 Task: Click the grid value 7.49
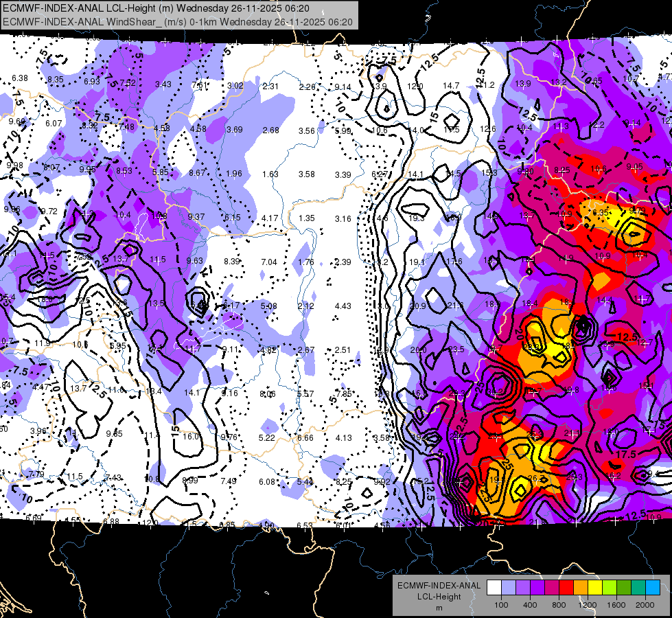[229, 481]
